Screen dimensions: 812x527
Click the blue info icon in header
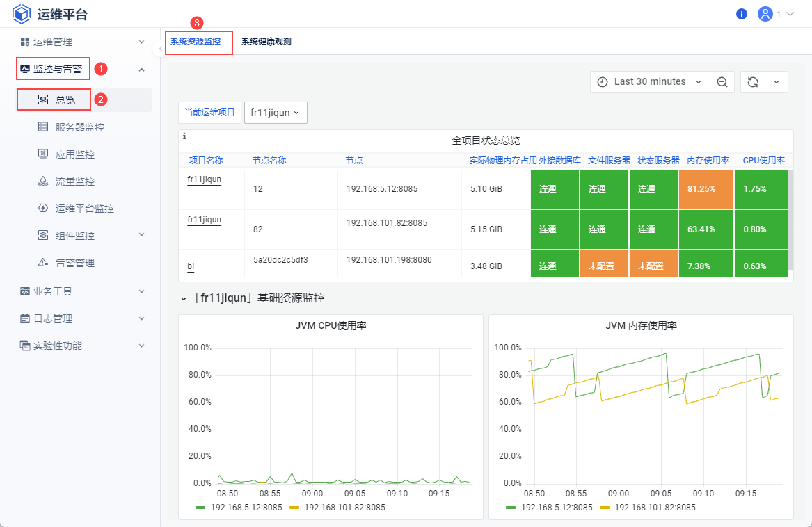tap(742, 14)
